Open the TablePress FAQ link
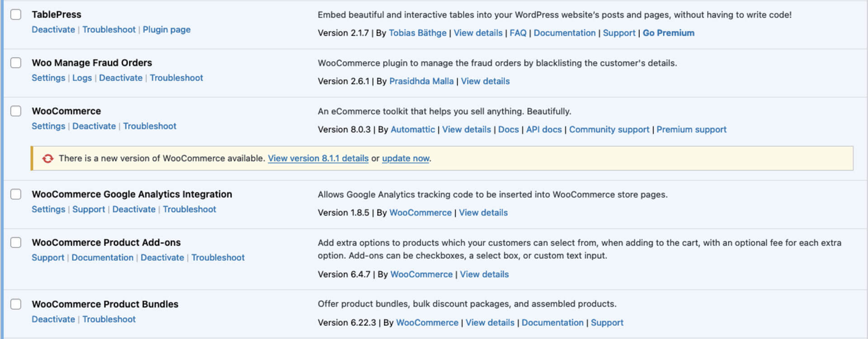868x339 pixels. tap(518, 33)
